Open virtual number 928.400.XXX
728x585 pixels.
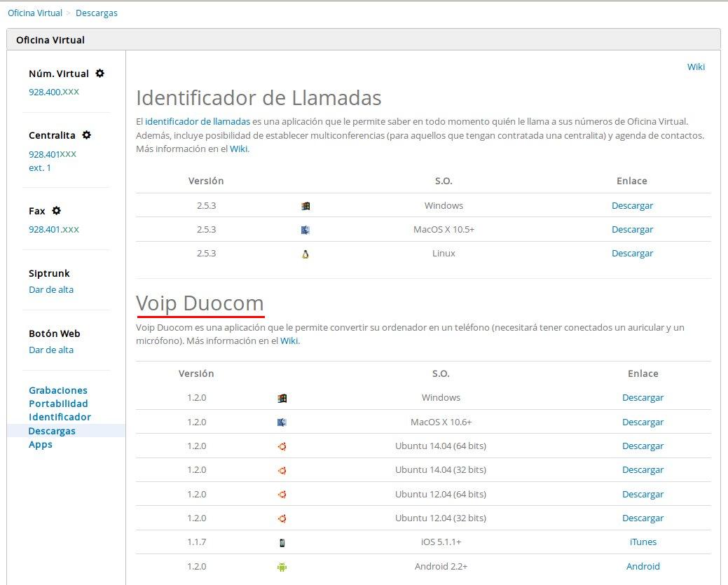[54, 92]
